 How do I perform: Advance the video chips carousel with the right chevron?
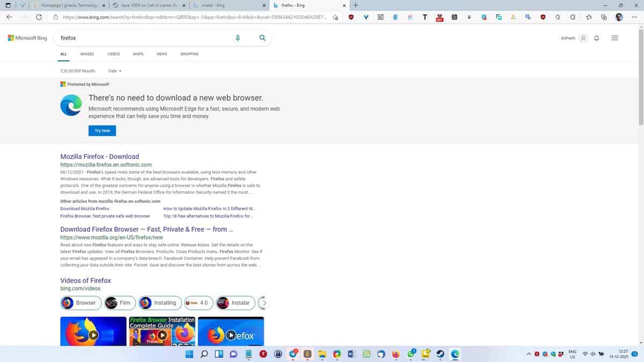264,302
